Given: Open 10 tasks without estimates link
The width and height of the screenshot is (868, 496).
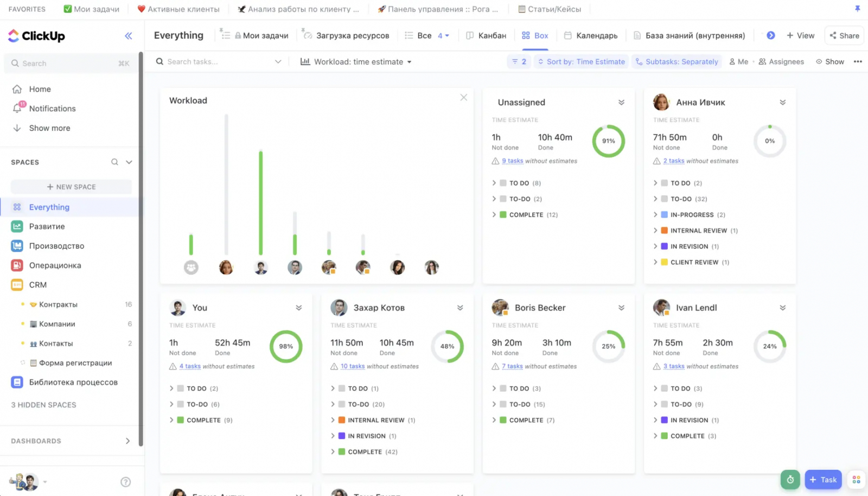Looking at the screenshot, I should pos(353,366).
